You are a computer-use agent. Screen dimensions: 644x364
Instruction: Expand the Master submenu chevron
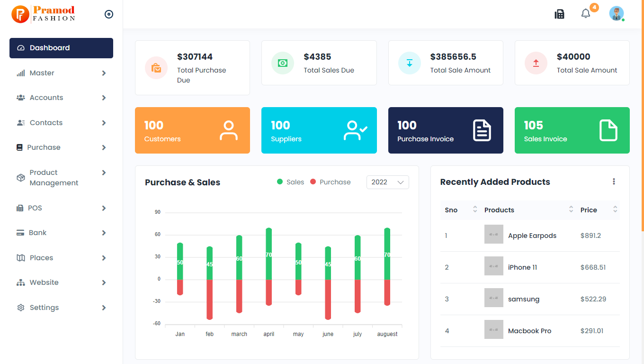pos(104,73)
